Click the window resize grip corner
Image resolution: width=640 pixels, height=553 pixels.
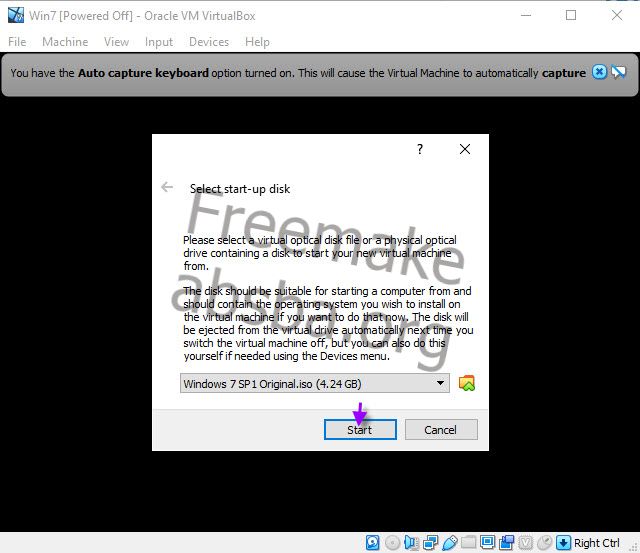(634, 548)
